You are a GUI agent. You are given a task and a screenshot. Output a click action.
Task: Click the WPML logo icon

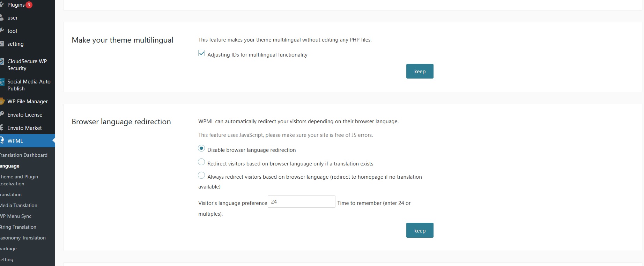(2, 141)
